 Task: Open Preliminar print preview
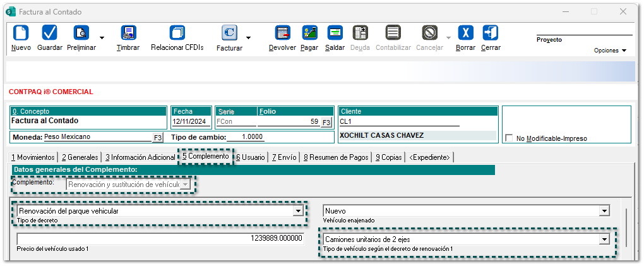82,33
